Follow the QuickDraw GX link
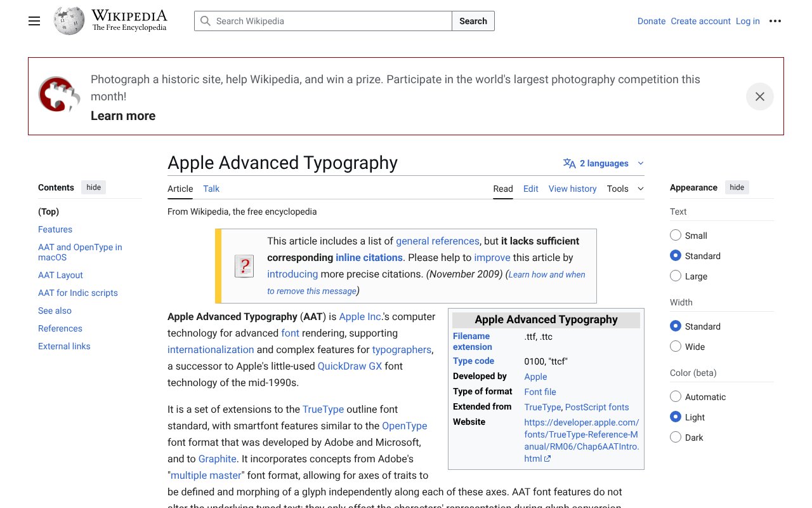Viewport: 812px width, 508px height. pyautogui.click(x=350, y=366)
